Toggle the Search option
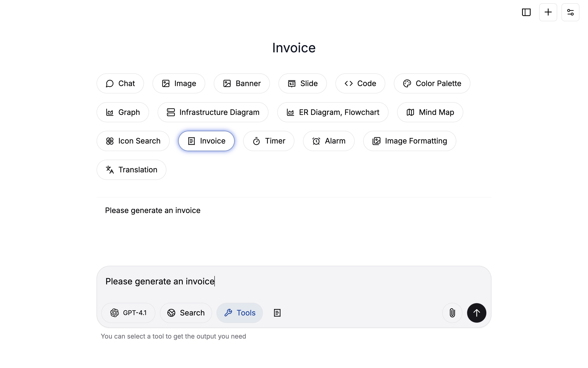Viewport: 588px width, 368px height. 186,313
